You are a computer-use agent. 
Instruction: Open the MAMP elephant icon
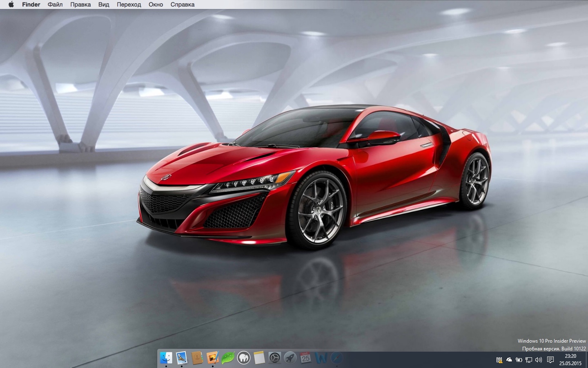coord(244,358)
